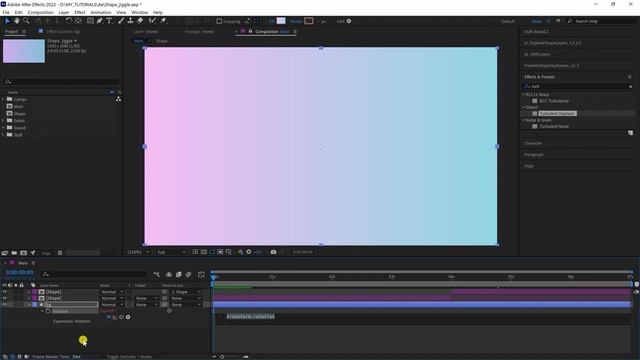Viewport: 640px width, 360px height.
Task: Open the Animation menu
Action: 101,12
